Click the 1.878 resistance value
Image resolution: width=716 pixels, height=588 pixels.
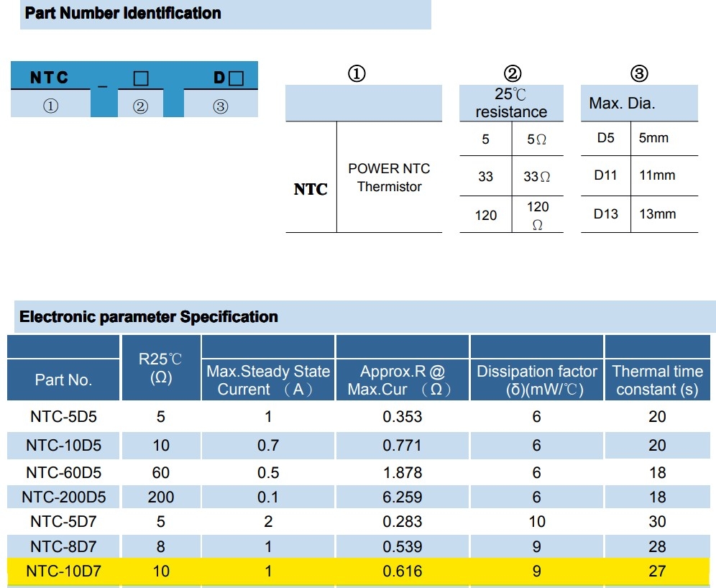402,473
